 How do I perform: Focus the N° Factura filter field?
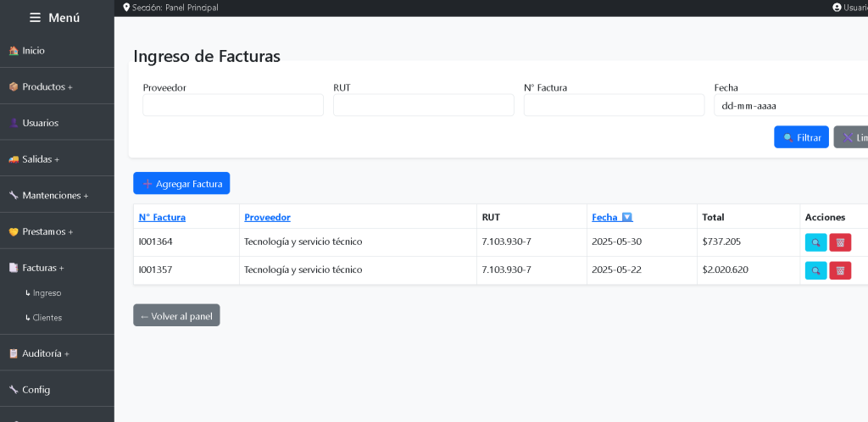tap(614, 105)
